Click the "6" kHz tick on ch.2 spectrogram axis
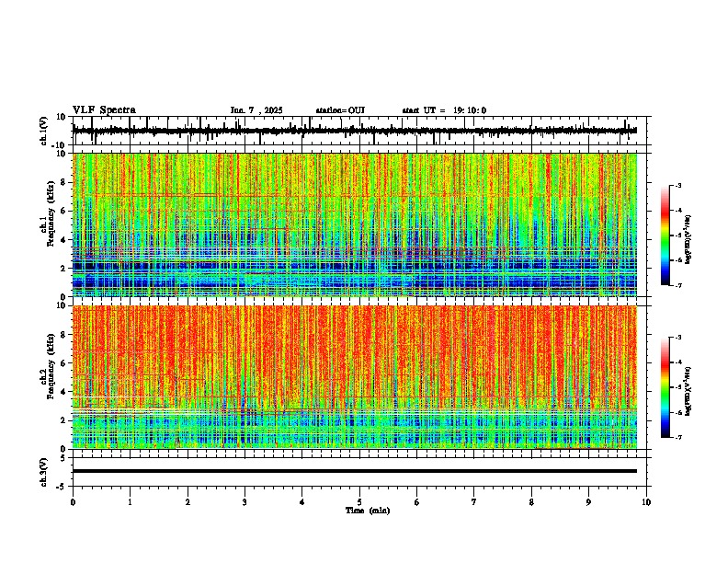This screenshot has width=728, height=563. [64, 363]
